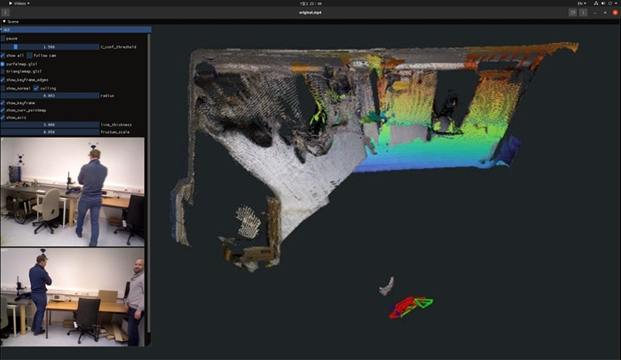Click the C_conf_threshold label

click(118, 47)
